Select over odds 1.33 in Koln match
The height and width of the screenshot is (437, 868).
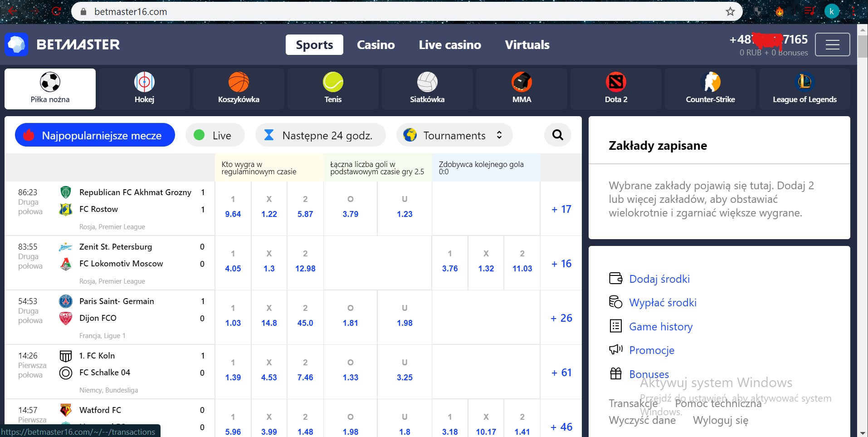[x=351, y=372]
